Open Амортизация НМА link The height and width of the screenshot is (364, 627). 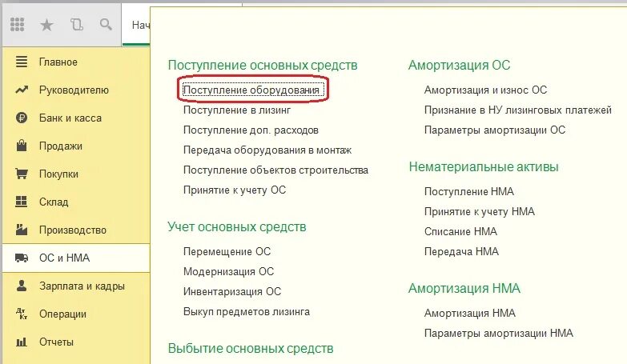point(469,314)
